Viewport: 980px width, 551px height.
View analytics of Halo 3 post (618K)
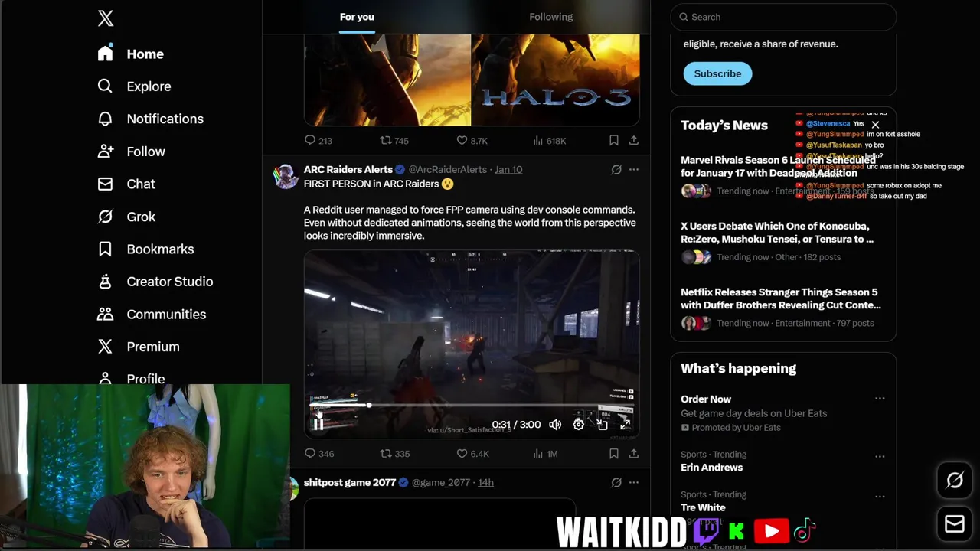(x=550, y=141)
